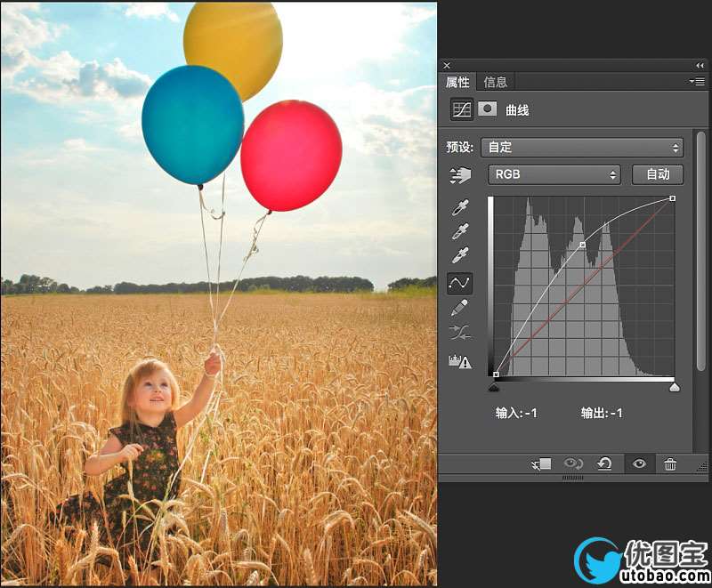
Task: Pick the black point eyedropper
Action: pos(460,207)
